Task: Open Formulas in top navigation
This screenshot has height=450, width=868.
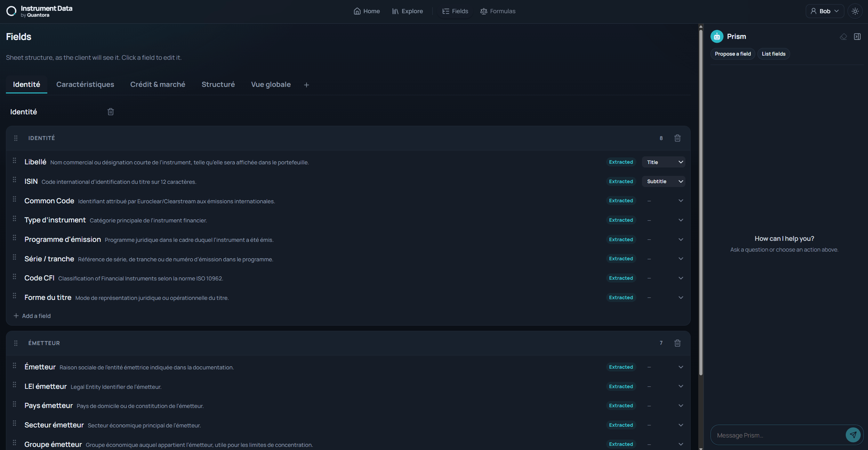Action: pyautogui.click(x=498, y=11)
